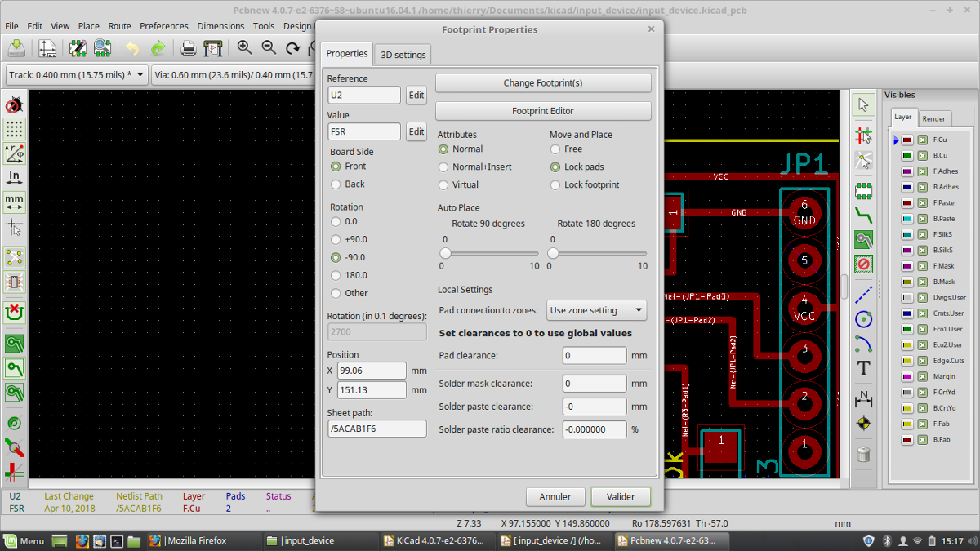Screen dimensions: 980x551
Task: Change cursor shape icon in left toolbar
Action: point(14,227)
